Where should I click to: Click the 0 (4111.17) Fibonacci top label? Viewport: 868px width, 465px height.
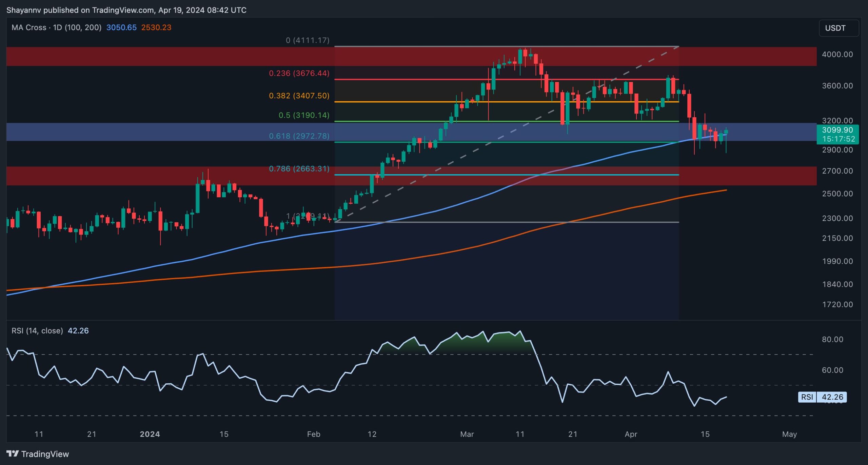pos(308,40)
